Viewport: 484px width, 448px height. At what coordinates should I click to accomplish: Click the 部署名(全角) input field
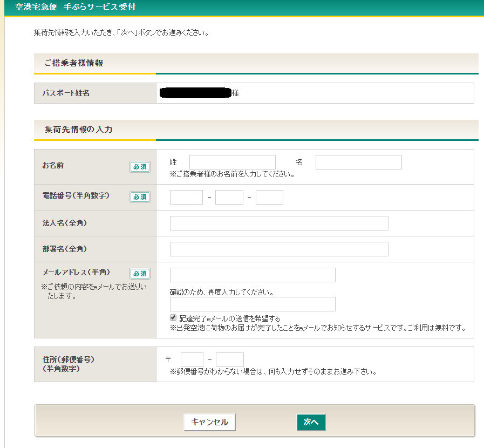(x=279, y=249)
